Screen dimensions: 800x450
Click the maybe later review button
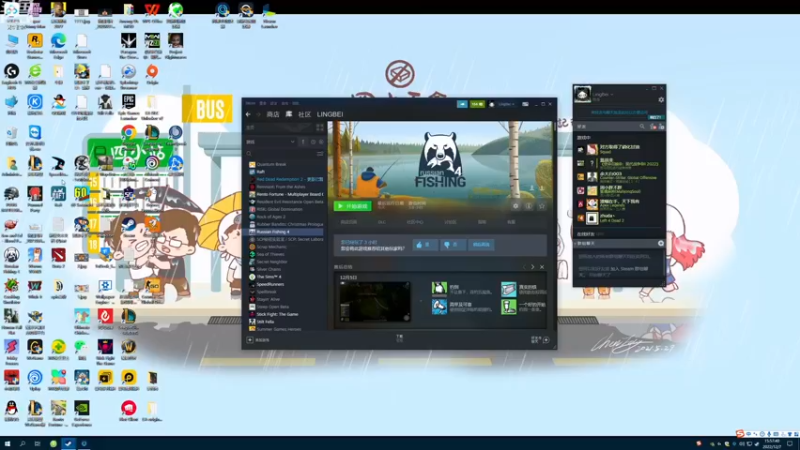click(x=481, y=245)
